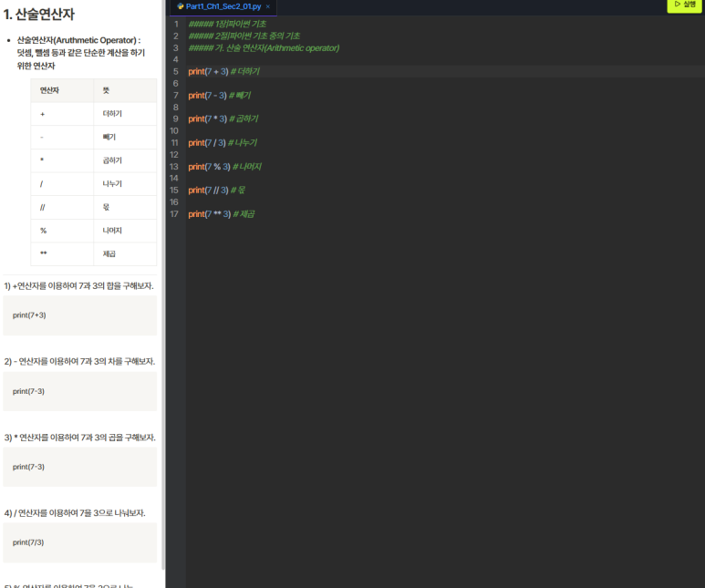
Task: Click the 빼기 table cell
Action: (125, 137)
